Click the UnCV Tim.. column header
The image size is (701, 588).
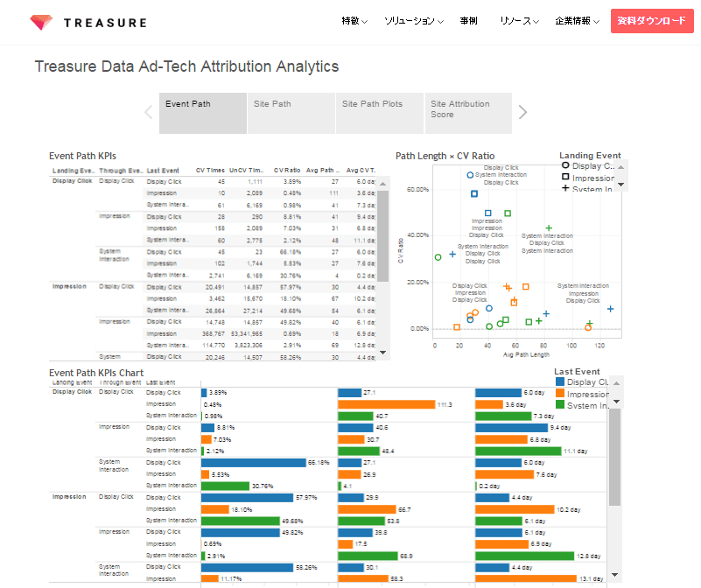[x=246, y=171]
